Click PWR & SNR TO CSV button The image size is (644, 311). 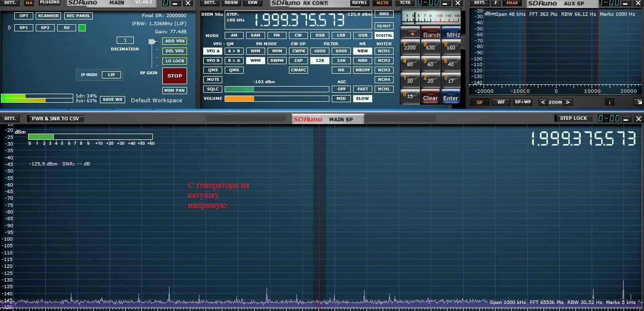point(56,118)
